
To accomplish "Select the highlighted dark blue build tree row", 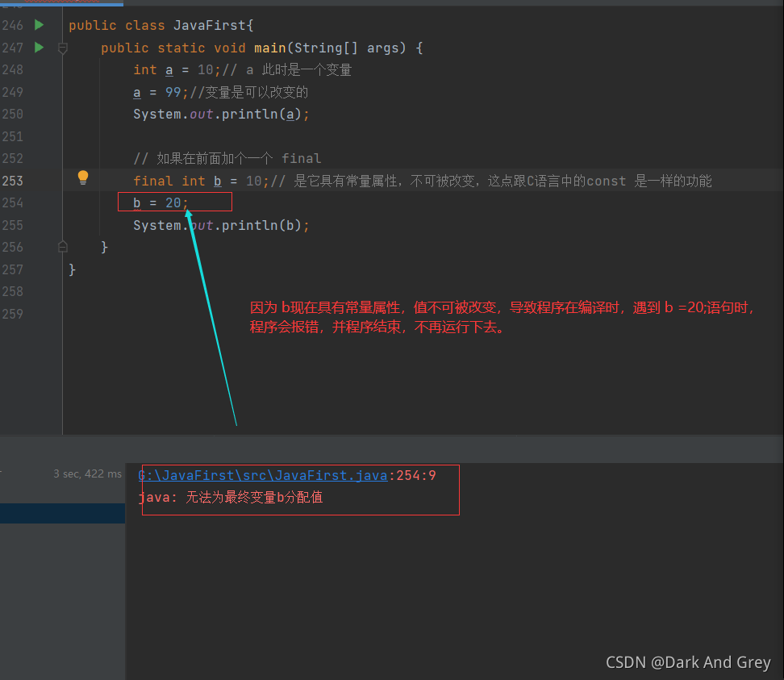I will [62, 514].
